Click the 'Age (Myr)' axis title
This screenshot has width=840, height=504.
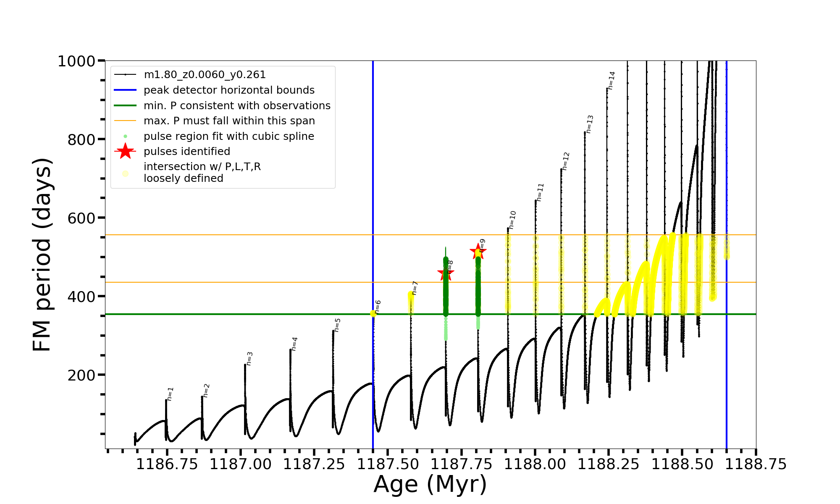pos(430,484)
